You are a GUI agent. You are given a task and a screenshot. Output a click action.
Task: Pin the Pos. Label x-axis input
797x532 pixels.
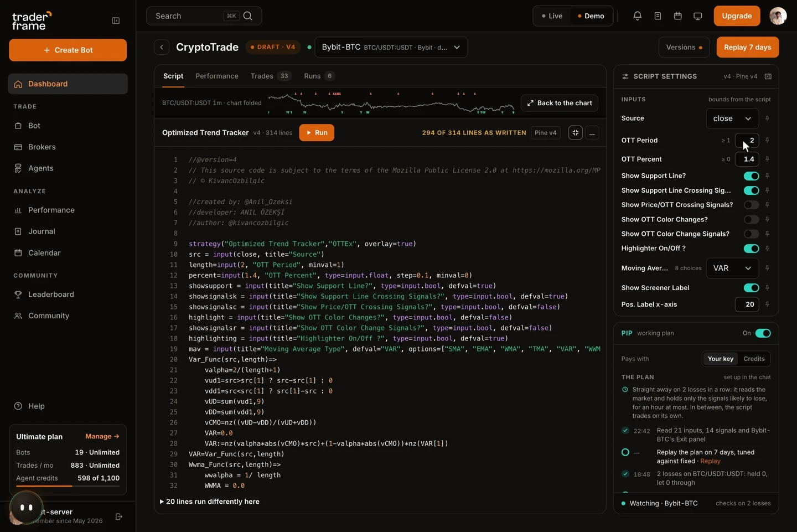(767, 304)
